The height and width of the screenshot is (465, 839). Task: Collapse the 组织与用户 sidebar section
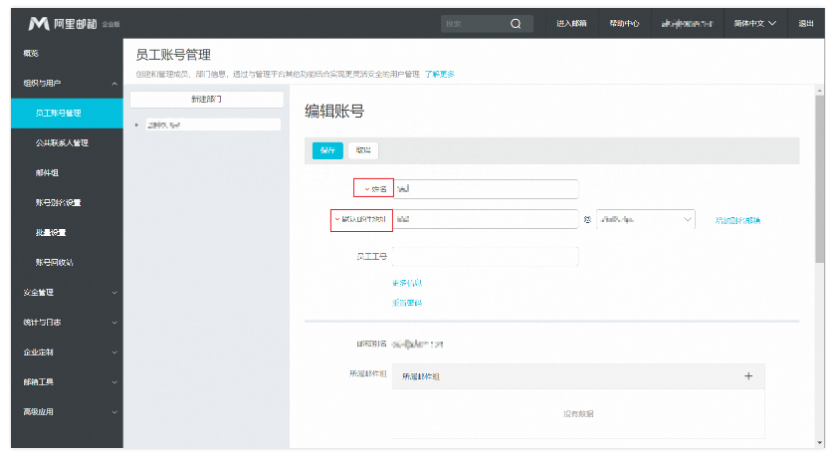[x=114, y=83]
